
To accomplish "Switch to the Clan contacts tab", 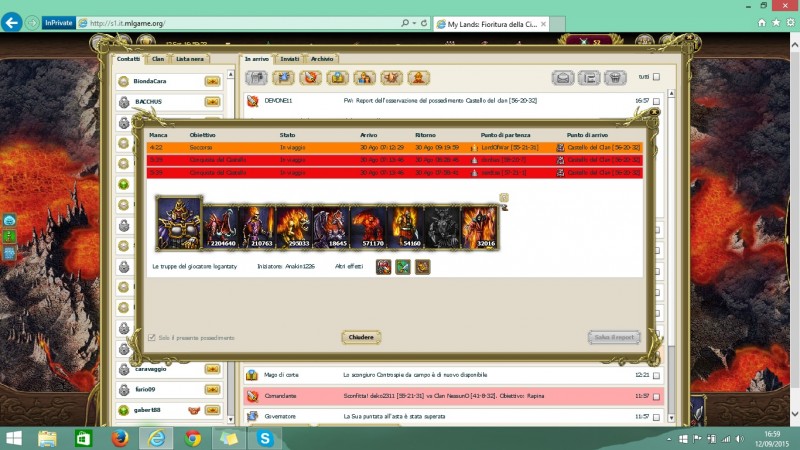I will tap(158, 59).
